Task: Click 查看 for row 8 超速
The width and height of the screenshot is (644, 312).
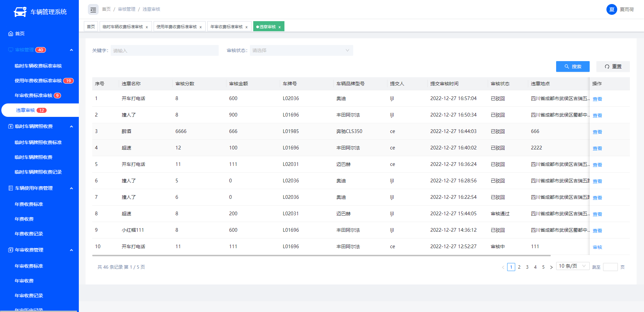Action: 597,214
